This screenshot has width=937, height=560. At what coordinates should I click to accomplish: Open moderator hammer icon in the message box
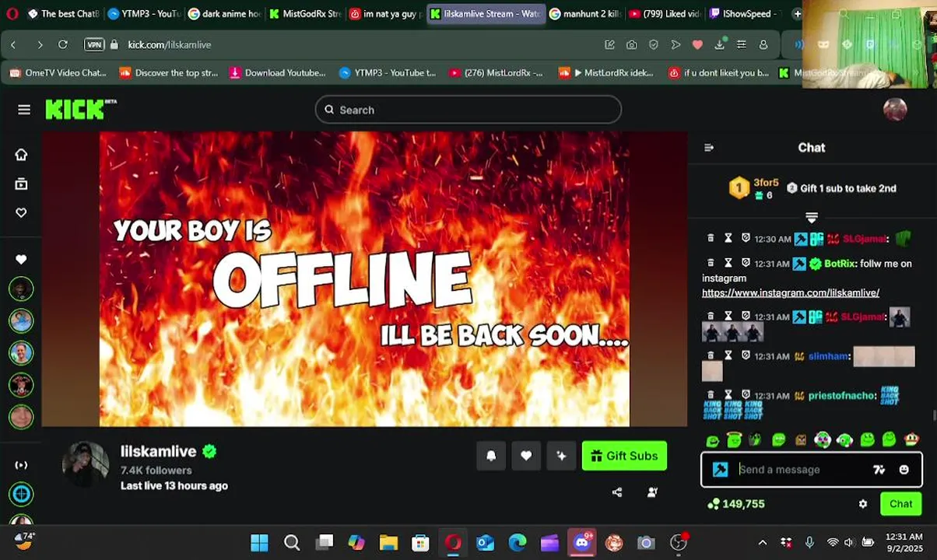[721, 469]
